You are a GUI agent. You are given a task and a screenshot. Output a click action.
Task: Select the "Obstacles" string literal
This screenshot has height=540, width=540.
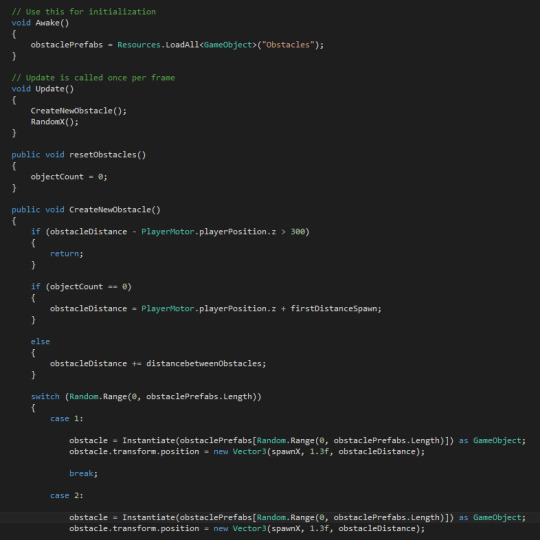tap(288, 45)
